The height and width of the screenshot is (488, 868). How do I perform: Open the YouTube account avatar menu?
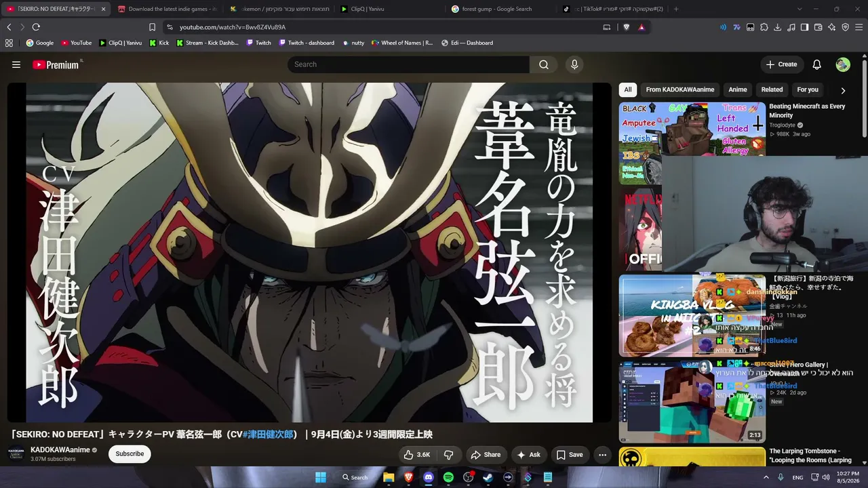click(843, 64)
